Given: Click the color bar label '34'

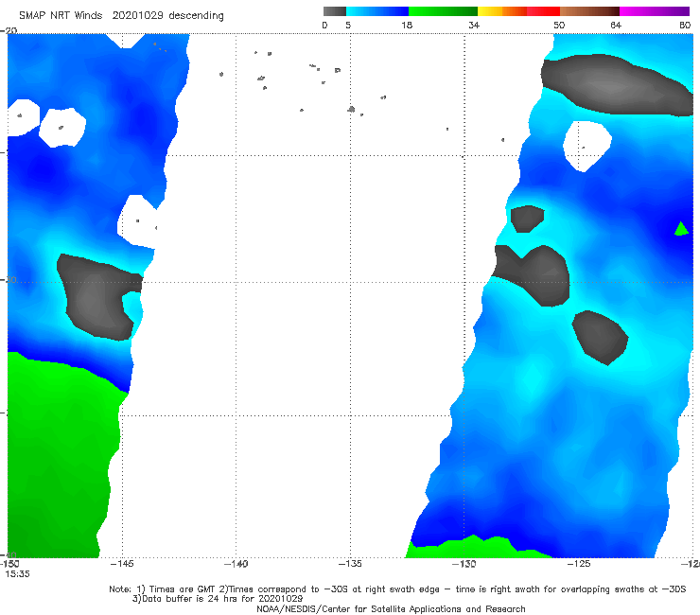Looking at the screenshot, I should [474, 26].
